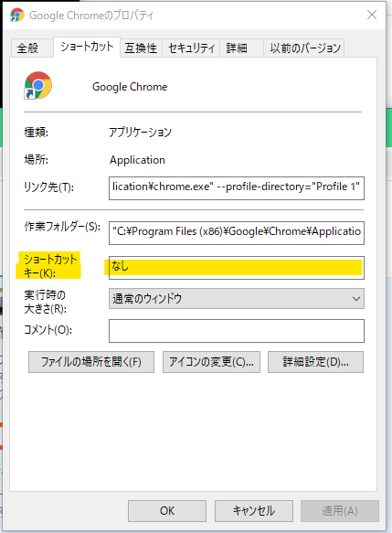Focus the 作業フォルダー path field
The height and width of the screenshot is (533, 392).
237,233
